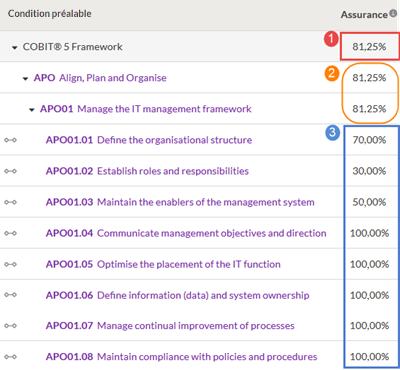
Task: Click the link icon beside APO01.01
Action: [10, 140]
